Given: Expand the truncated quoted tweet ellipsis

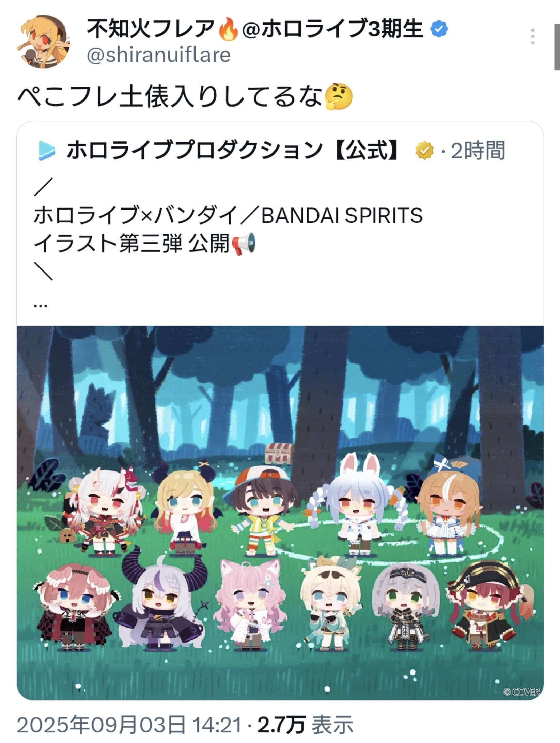Looking at the screenshot, I should 41,305.
